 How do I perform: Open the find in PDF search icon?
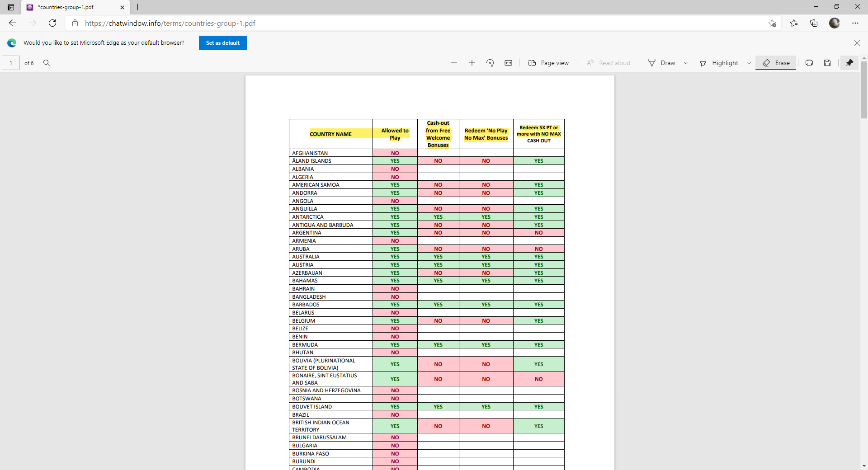pos(47,63)
